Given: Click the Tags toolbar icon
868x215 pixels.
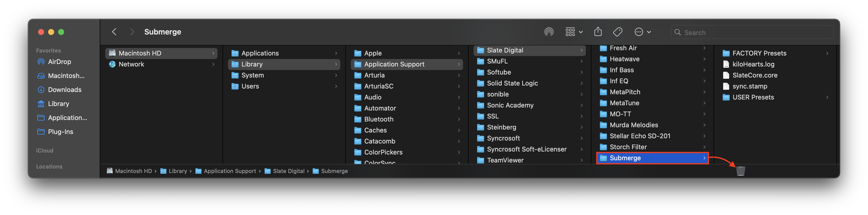Looking at the screenshot, I should [617, 32].
